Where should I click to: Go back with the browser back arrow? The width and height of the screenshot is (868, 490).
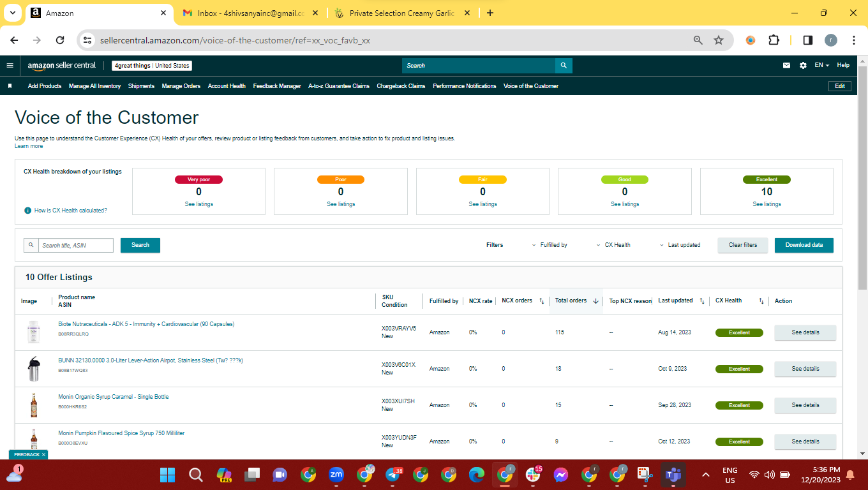pos(15,40)
